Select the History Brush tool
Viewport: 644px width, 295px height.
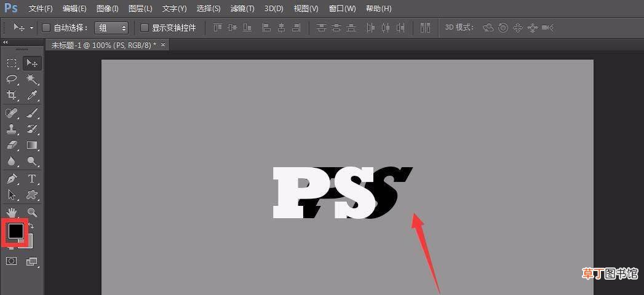[x=32, y=129]
